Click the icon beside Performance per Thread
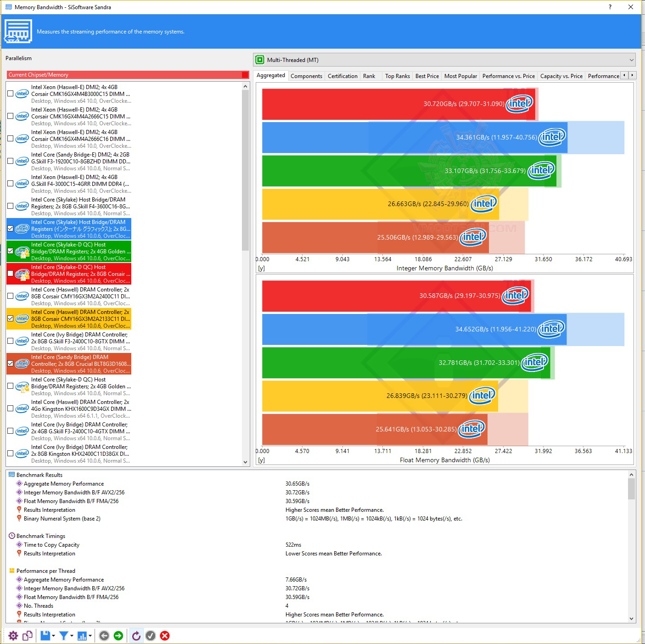The image size is (645, 644). (x=12, y=571)
